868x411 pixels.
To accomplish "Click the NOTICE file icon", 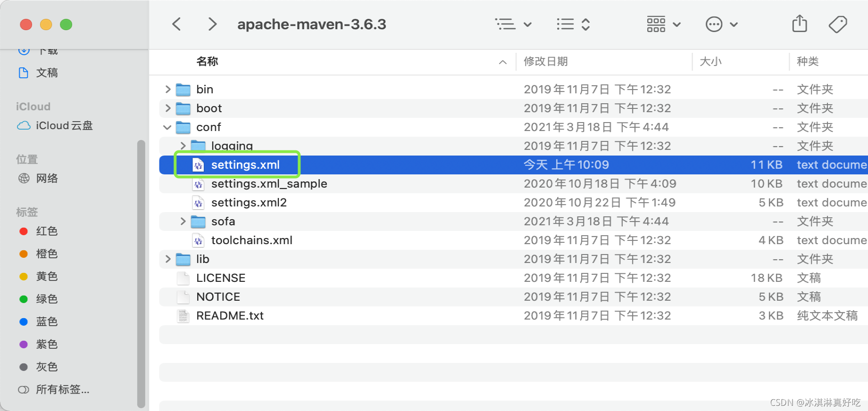I will click(183, 297).
